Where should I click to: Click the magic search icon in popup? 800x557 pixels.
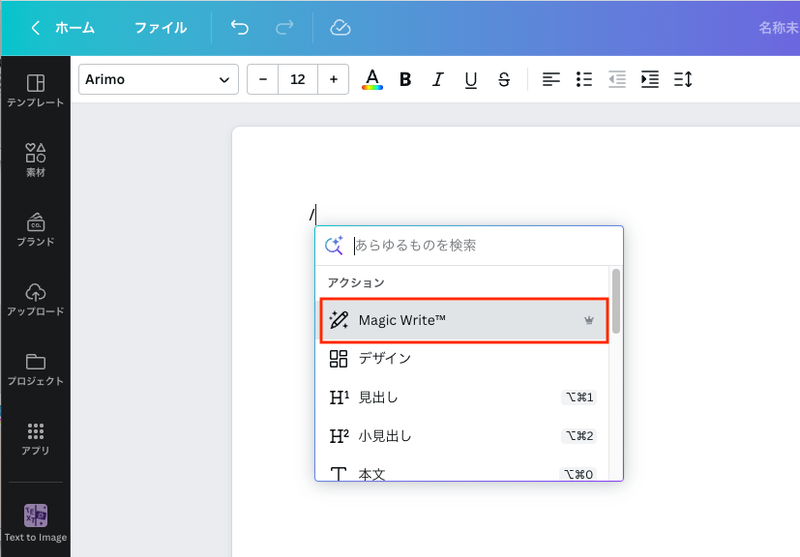pyautogui.click(x=334, y=245)
